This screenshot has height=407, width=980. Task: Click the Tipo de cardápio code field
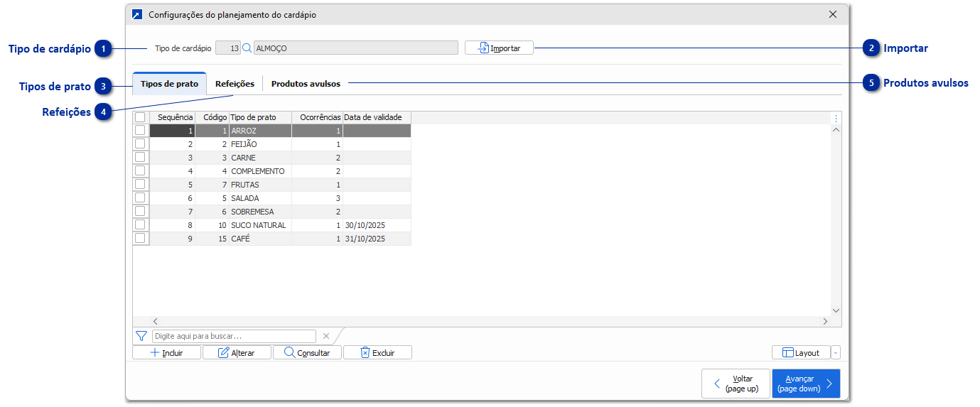point(227,48)
